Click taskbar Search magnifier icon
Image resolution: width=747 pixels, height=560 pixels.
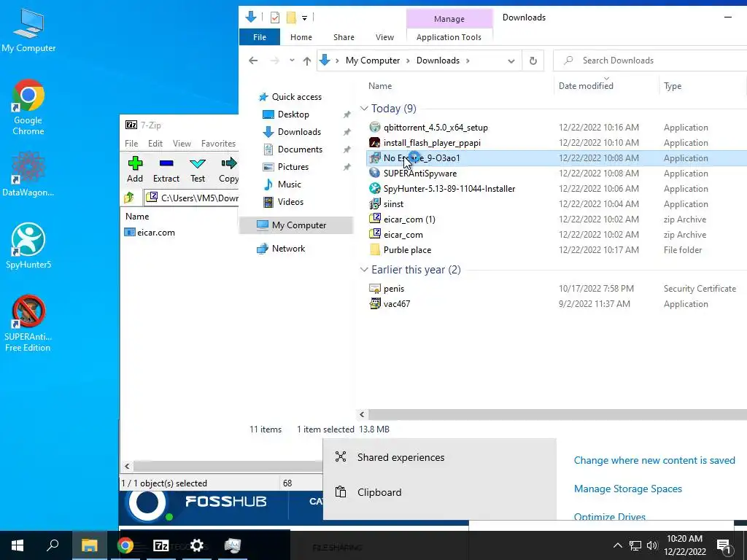coord(53,545)
